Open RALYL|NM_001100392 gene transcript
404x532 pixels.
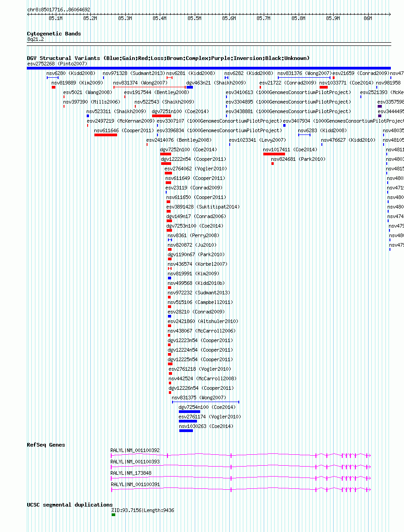[241, 455]
